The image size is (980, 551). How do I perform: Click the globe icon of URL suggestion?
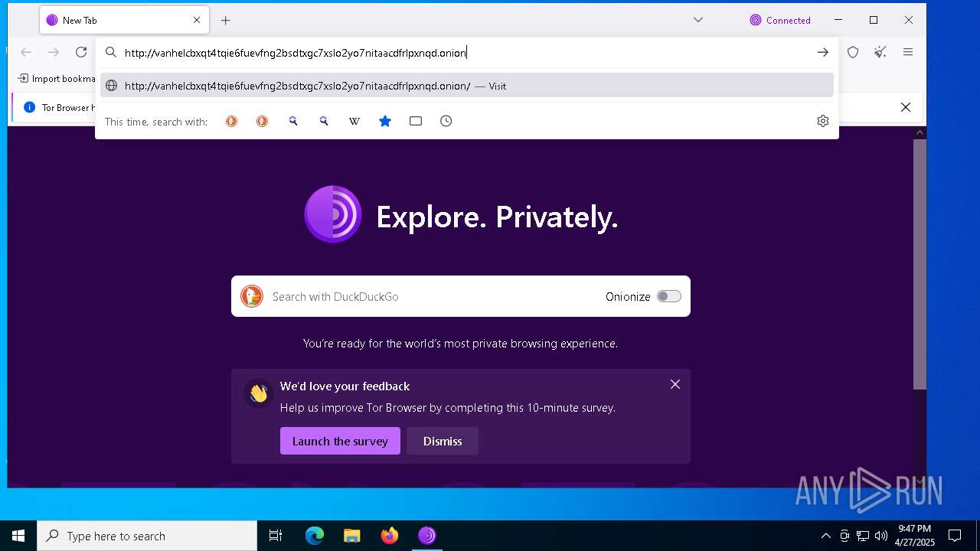click(x=111, y=86)
